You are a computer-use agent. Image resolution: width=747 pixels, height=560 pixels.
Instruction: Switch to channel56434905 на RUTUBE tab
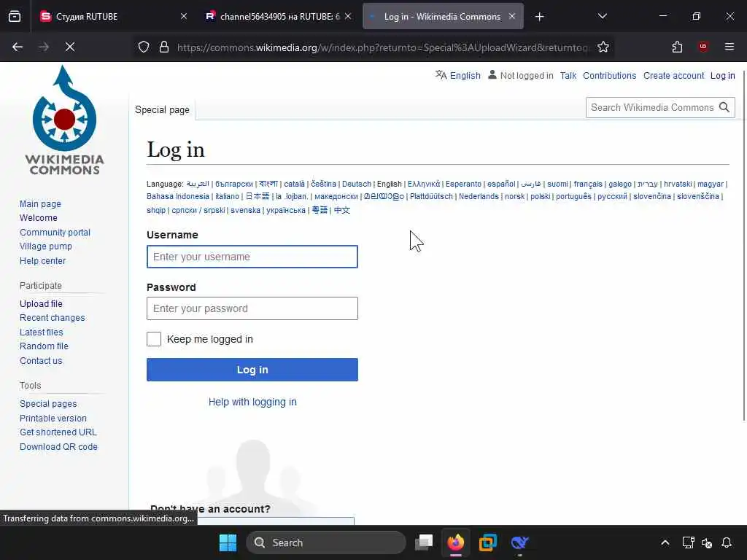pyautogui.click(x=279, y=16)
